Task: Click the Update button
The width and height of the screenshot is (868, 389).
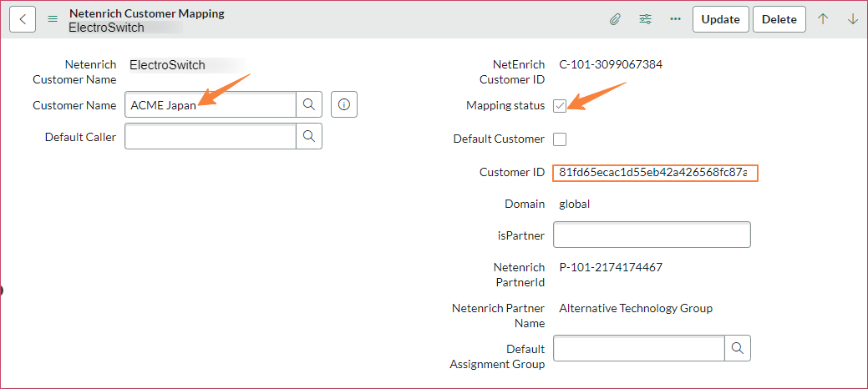Action: [721, 19]
